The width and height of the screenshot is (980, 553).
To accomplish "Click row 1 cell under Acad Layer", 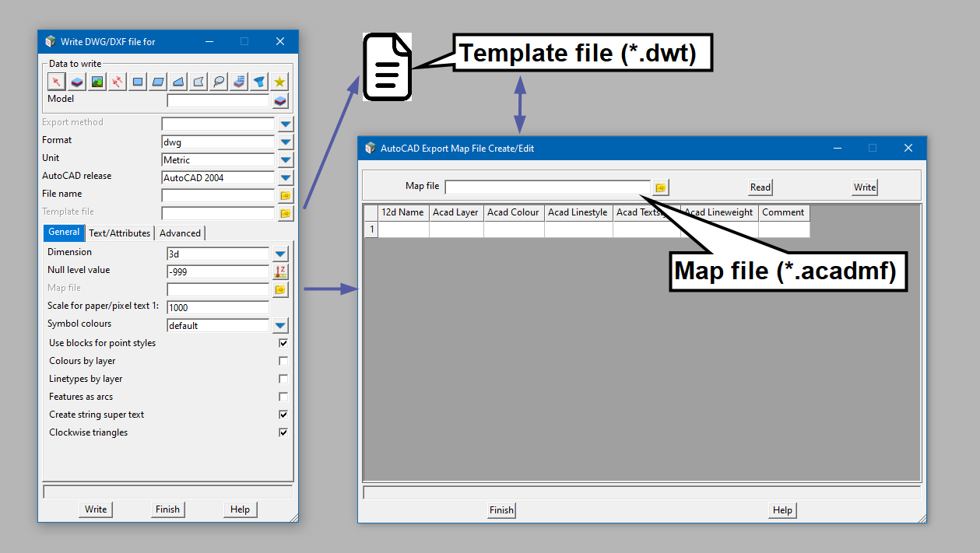I will tap(456, 229).
